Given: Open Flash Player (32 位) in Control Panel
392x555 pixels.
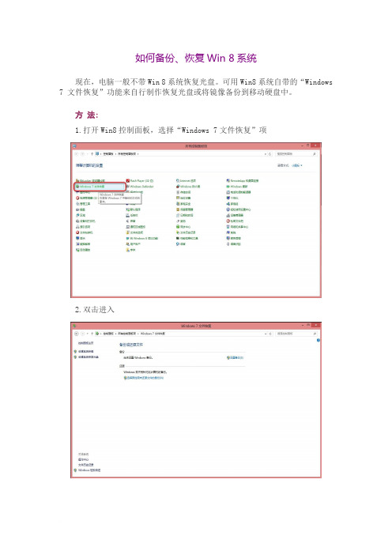Looking at the screenshot, I should [140, 180].
